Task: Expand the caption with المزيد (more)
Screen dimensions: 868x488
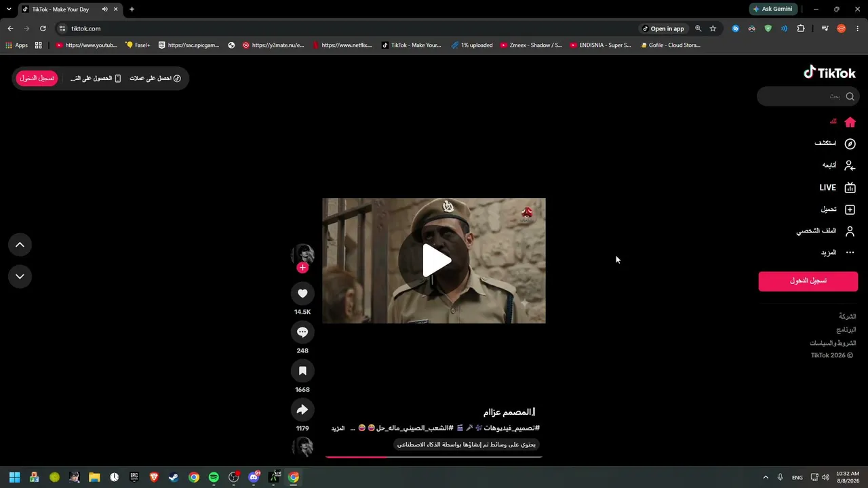Action: [338, 428]
